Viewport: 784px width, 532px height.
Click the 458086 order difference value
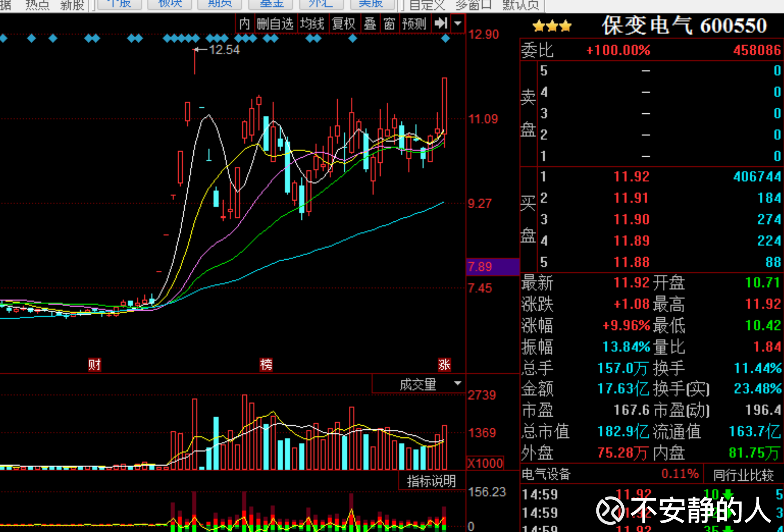point(757,50)
